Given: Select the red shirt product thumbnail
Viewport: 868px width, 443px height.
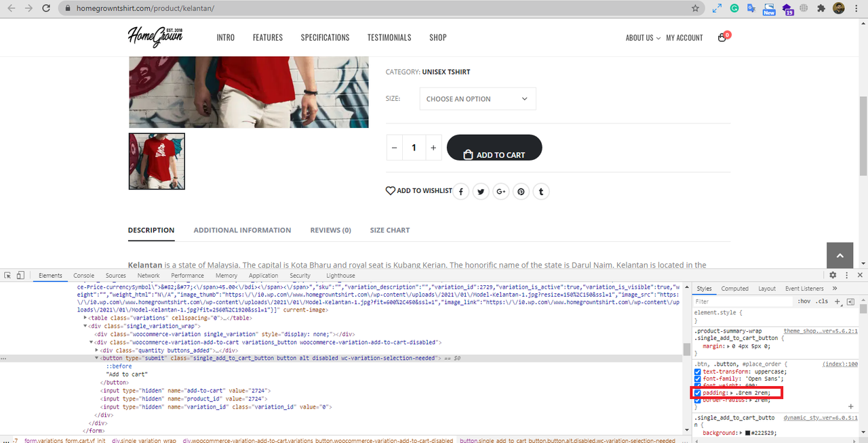Looking at the screenshot, I should coord(157,161).
